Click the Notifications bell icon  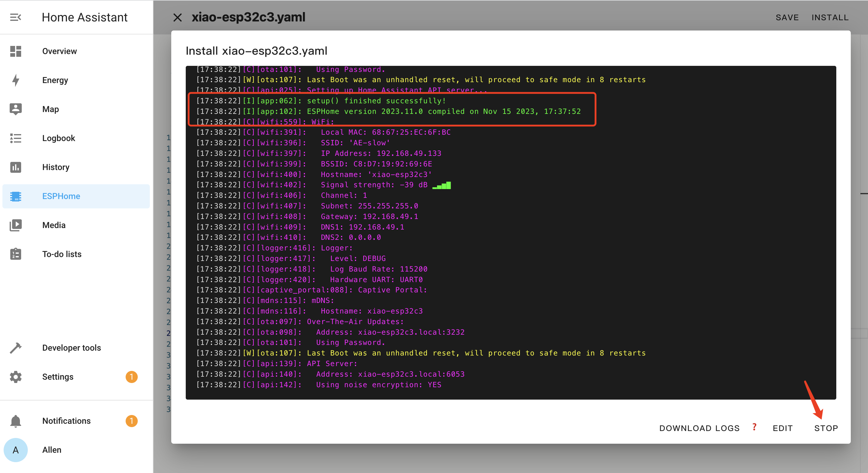click(x=15, y=421)
